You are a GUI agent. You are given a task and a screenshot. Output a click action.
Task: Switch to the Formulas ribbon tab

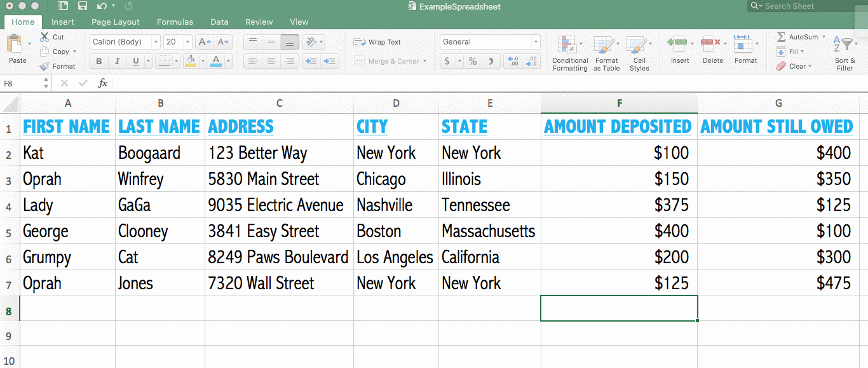175,22
